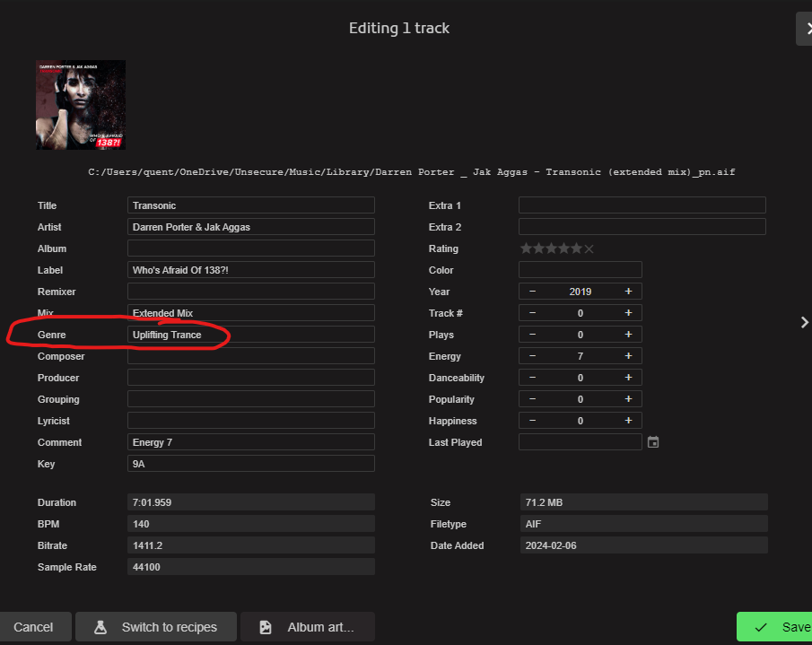Set rating to three stars
The width and height of the screenshot is (812, 645).
(x=552, y=248)
